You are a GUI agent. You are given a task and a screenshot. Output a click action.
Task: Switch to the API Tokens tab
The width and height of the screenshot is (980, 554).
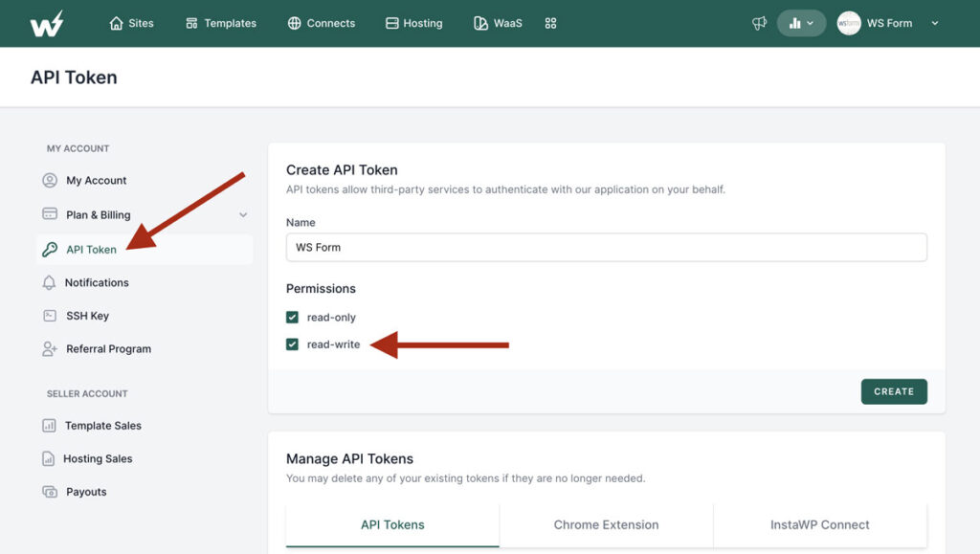pyautogui.click(x=392, y=524)
